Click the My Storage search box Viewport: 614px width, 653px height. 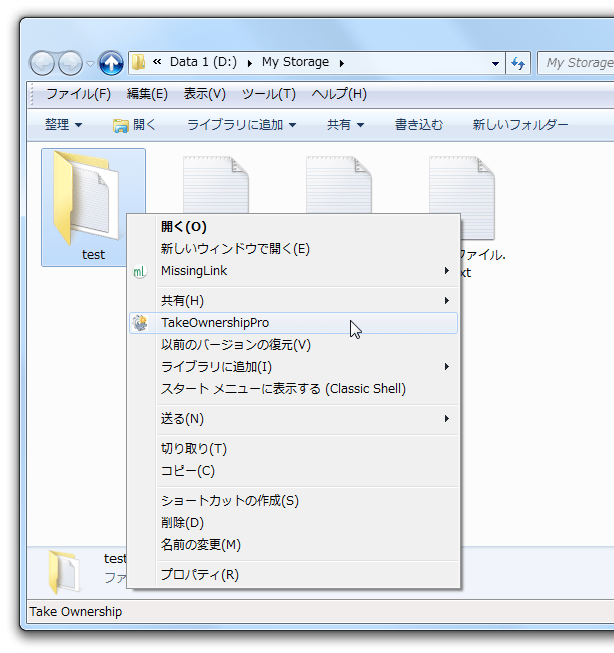[x=576, y=63]
